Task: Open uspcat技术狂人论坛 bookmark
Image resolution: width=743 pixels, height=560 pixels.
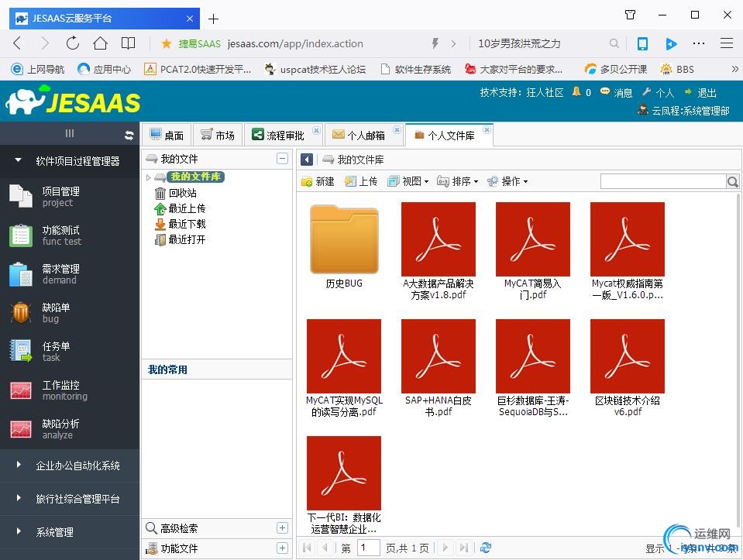Action: click(315, 70)
